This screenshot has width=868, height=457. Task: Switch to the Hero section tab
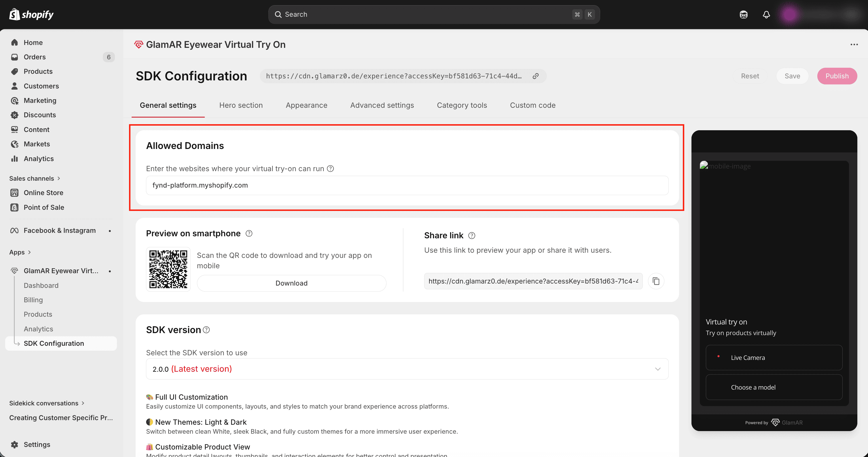pyautogui.click(x=240, y=105)
